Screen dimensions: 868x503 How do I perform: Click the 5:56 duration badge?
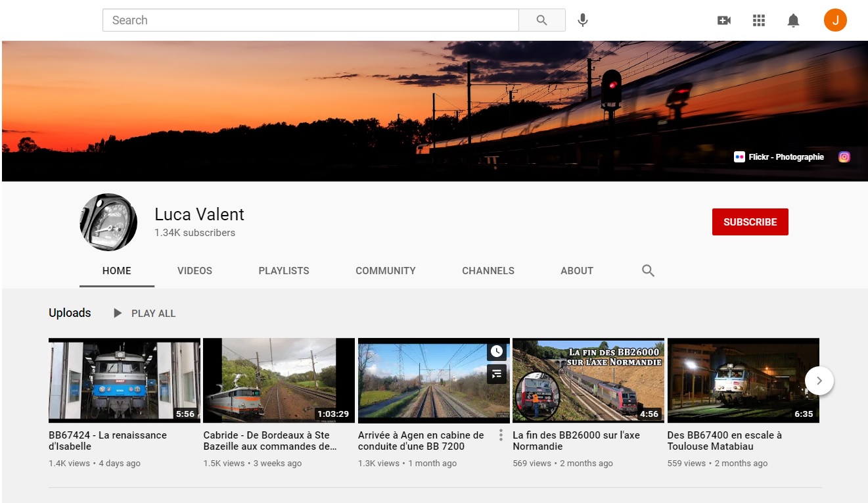click(185, 414)
